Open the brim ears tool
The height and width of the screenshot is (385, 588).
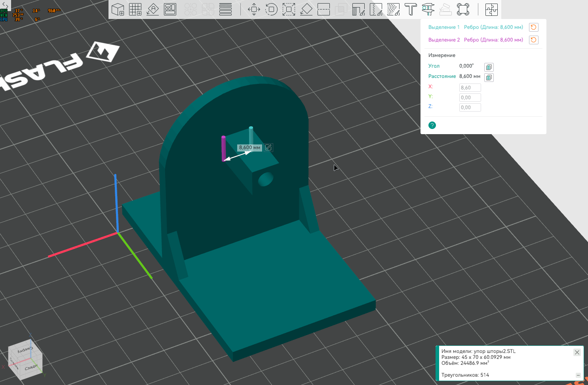[463, 9]
